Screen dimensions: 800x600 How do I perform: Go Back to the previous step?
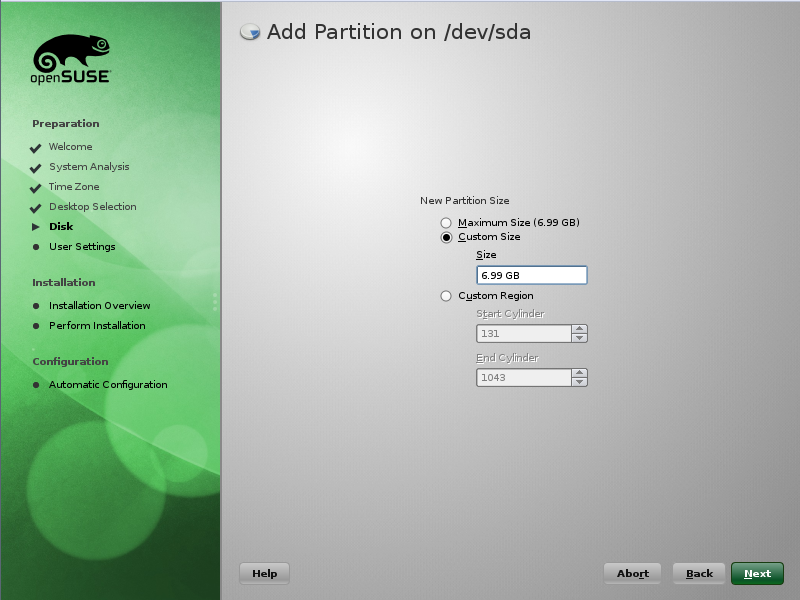(699, 573)
